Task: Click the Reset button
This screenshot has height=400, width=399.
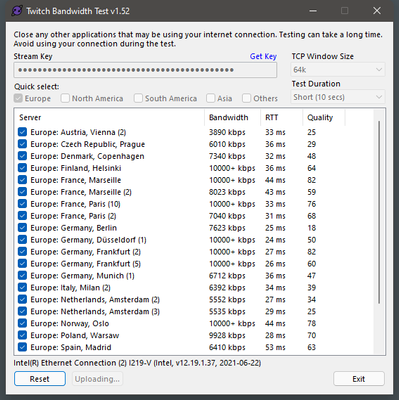Action: click(40, 379)
